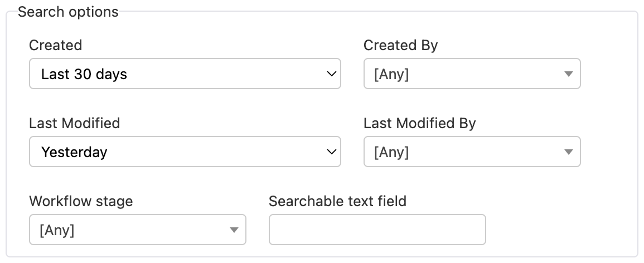The width and height of the screenshot is (644, 263).
Task: Click the chevron arrow on Created dropdown
Action: pyautogui.click(x=331, y=74)
